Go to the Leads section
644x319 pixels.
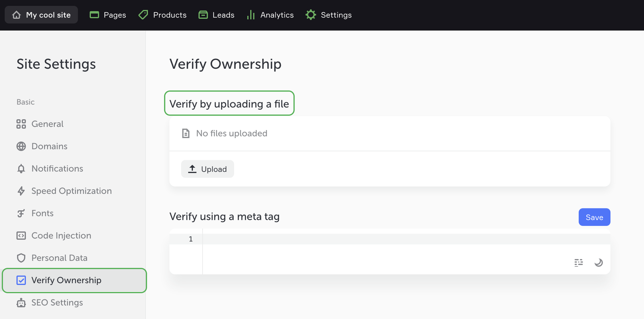click(216, 15)
